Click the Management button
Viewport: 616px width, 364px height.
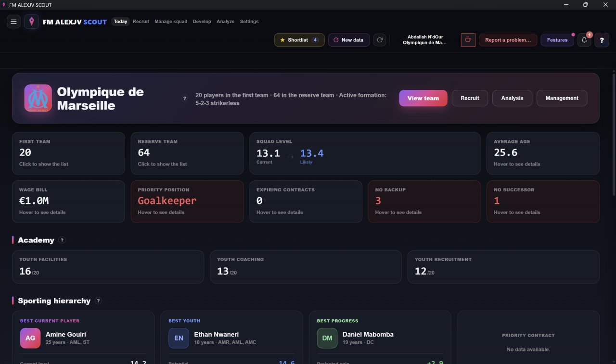(x=562, y=98)
